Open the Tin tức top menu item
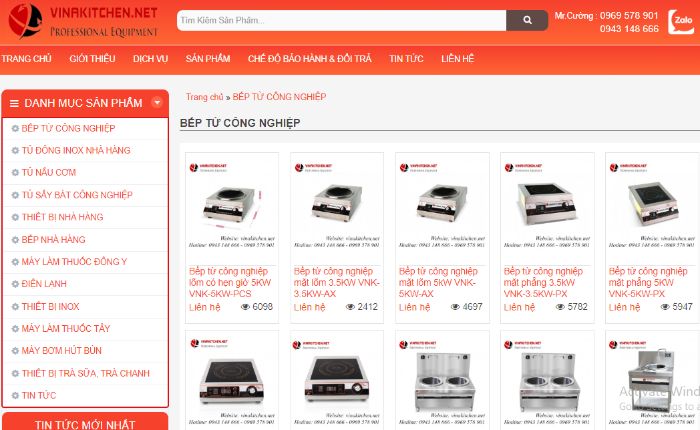Viewport: 700px width, 430px height. click(406, 58)
